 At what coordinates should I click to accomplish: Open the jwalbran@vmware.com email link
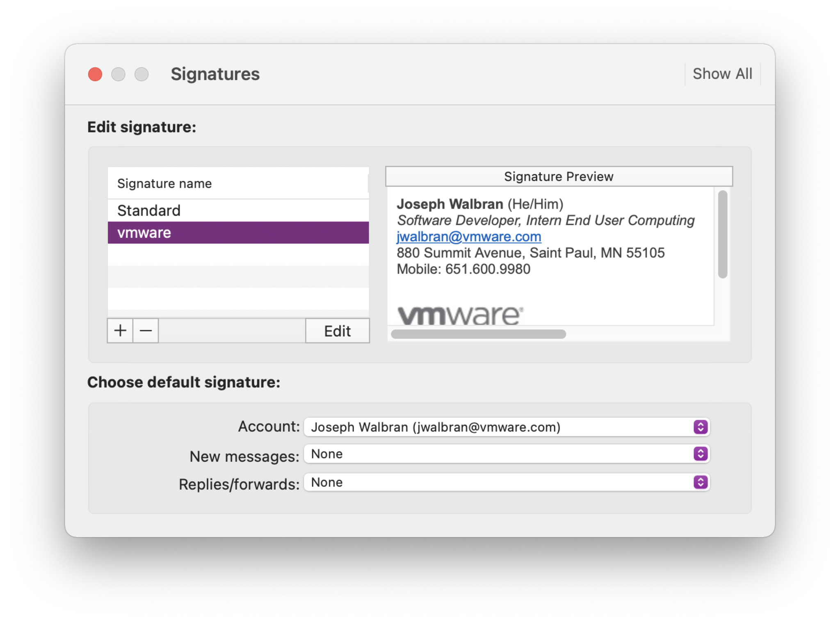(468, 237)
